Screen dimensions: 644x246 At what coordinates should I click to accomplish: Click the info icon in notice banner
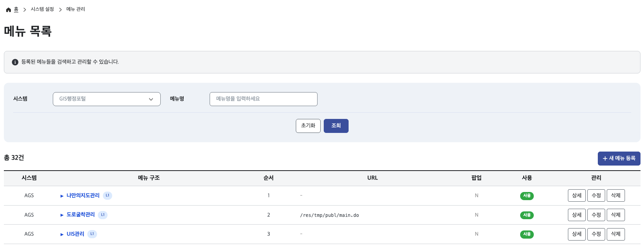tap(15, 62)
